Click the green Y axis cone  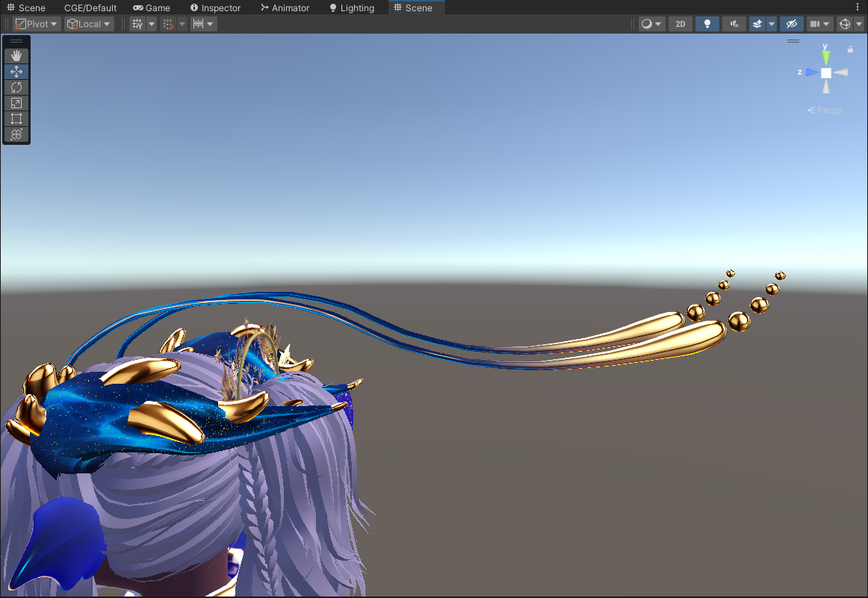826,57
